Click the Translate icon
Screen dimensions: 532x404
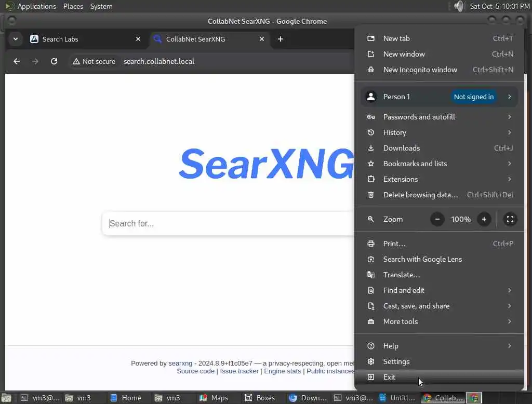click(371, 275)
